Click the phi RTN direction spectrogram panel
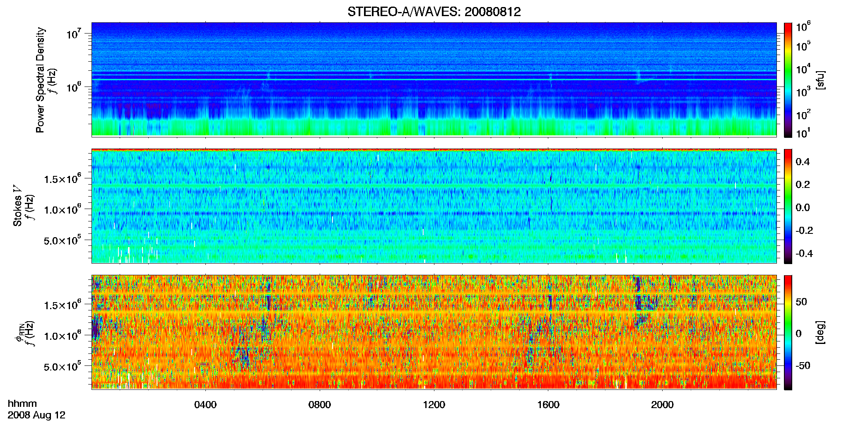 pos(434,332)
